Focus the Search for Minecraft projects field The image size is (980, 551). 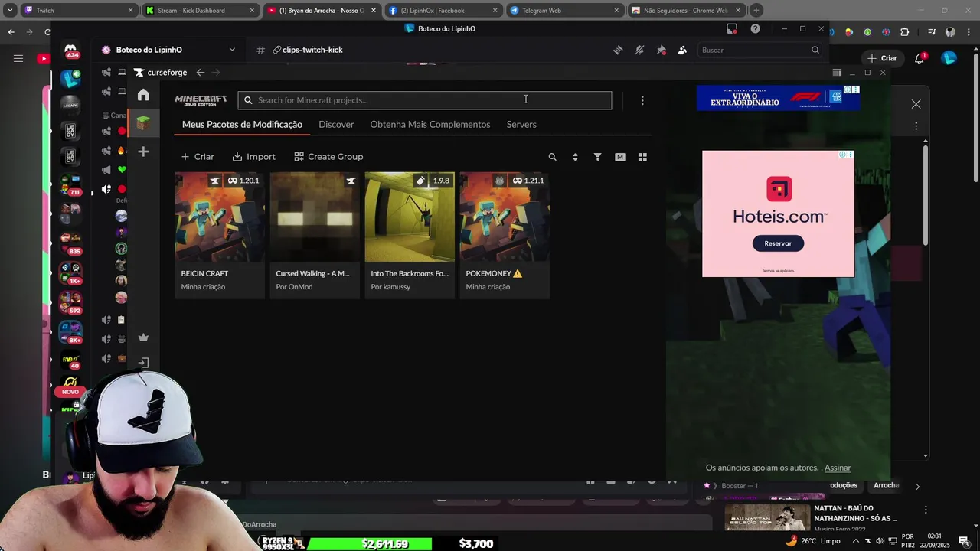click(425, 100)
